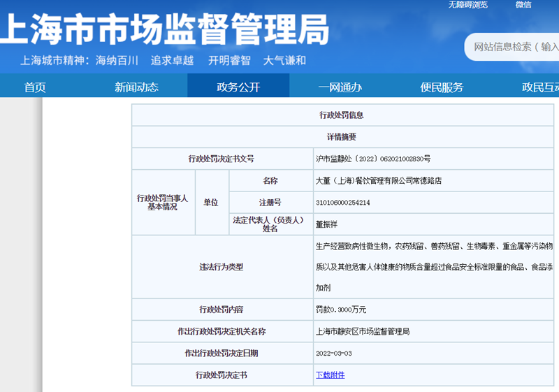Select the 政务公开 navigation tab

pyautogui.click(x=238, y=87)
